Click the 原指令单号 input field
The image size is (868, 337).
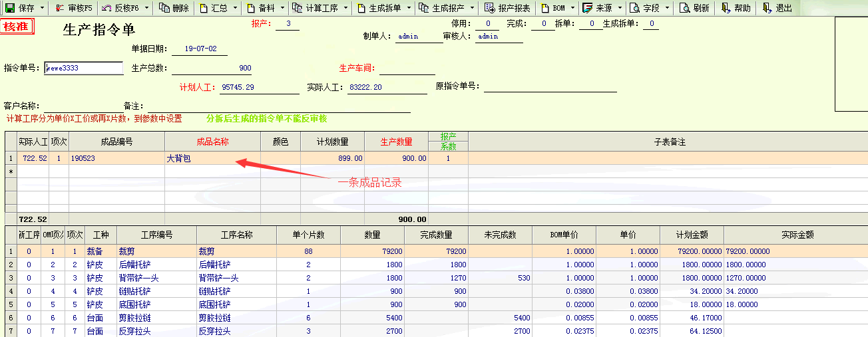[x=550, y=86]
